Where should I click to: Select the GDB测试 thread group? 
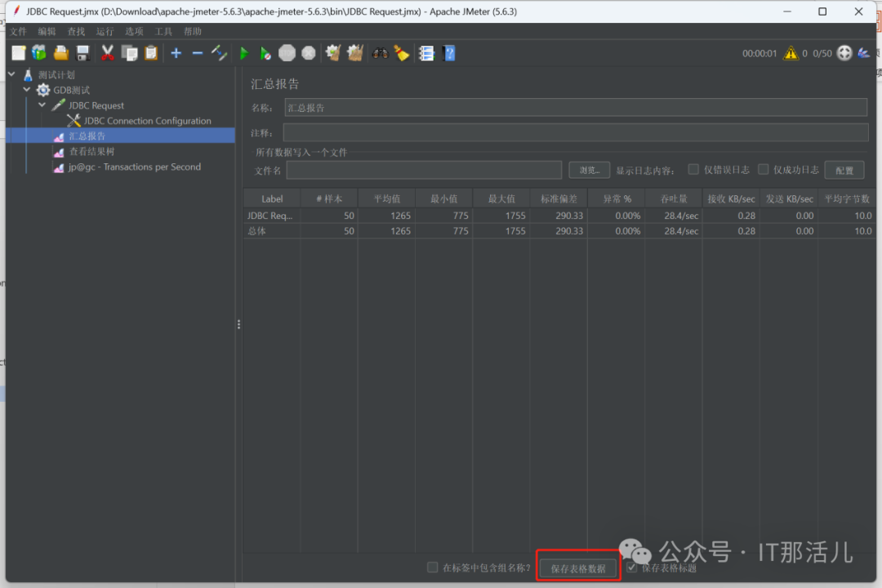coord(71,90)
